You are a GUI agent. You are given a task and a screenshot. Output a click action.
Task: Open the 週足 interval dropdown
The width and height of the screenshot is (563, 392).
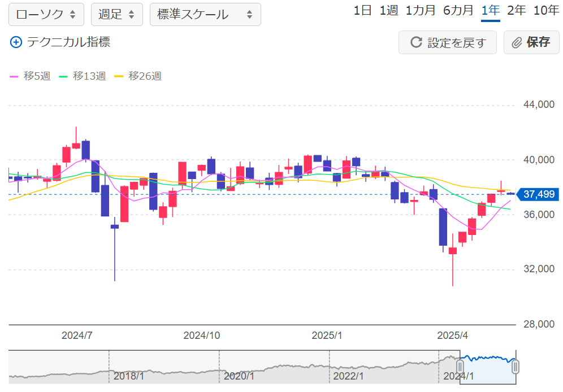tap(116, 14)
